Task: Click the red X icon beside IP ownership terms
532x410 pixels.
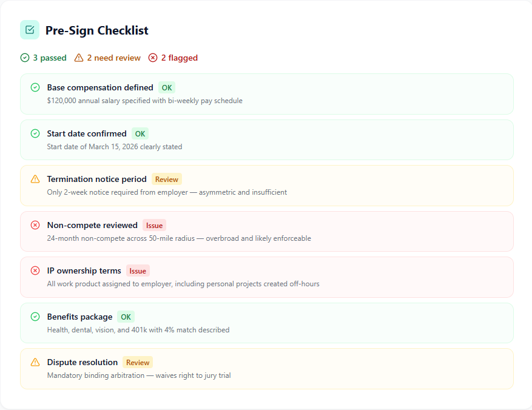Action: 35,271
